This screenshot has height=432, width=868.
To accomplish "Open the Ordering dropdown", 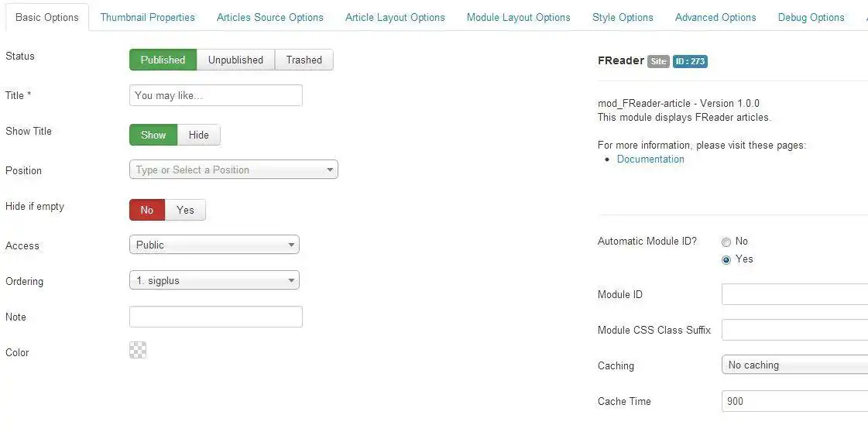I will pyautogui.click(x=214, y=281).
